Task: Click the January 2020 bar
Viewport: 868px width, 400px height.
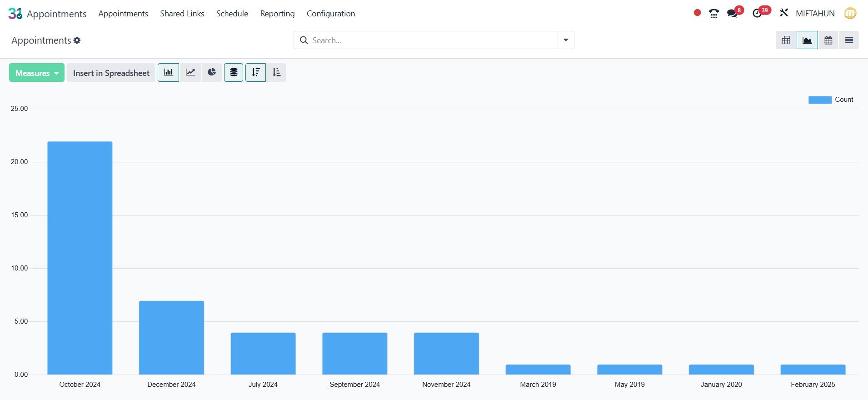Action: (721, 370)
